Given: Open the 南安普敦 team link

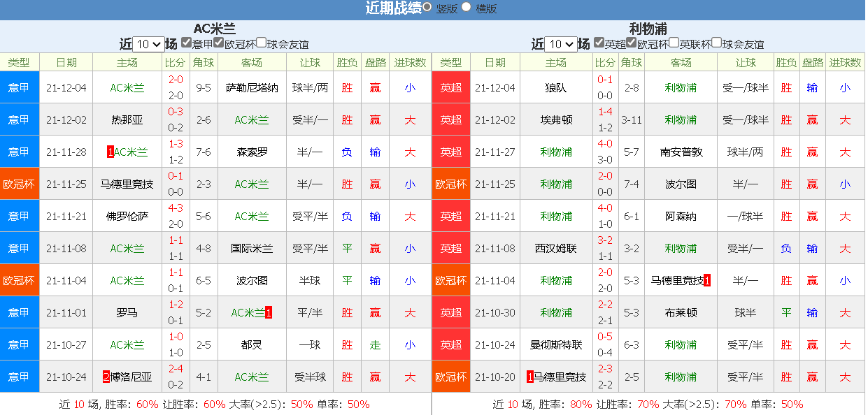Looking at the screenshot, I should tap(681, 152).
